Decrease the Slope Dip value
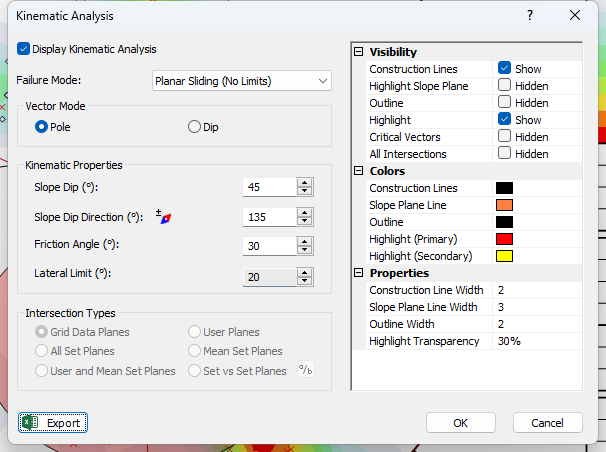Screen dimensions: 606x452 305,191
